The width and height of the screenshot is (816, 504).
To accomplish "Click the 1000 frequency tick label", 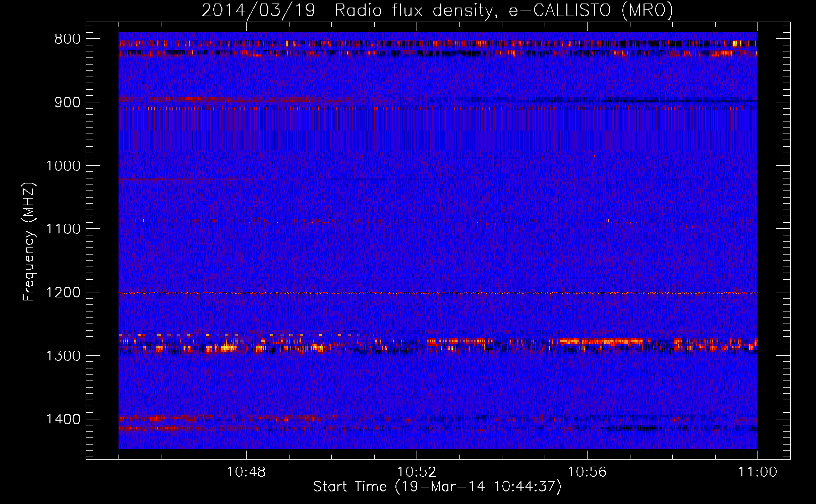I will [x=63, y=166].
